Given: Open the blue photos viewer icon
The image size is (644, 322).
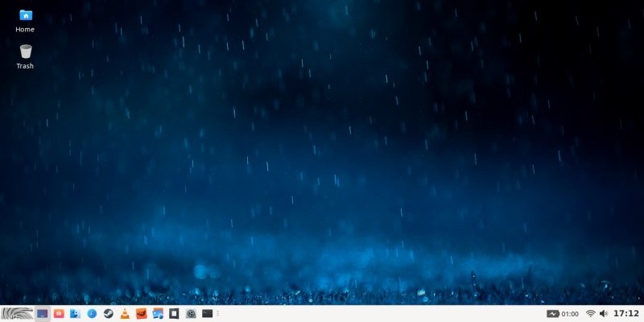Looking at the screenshot, I should pos(158,313).
